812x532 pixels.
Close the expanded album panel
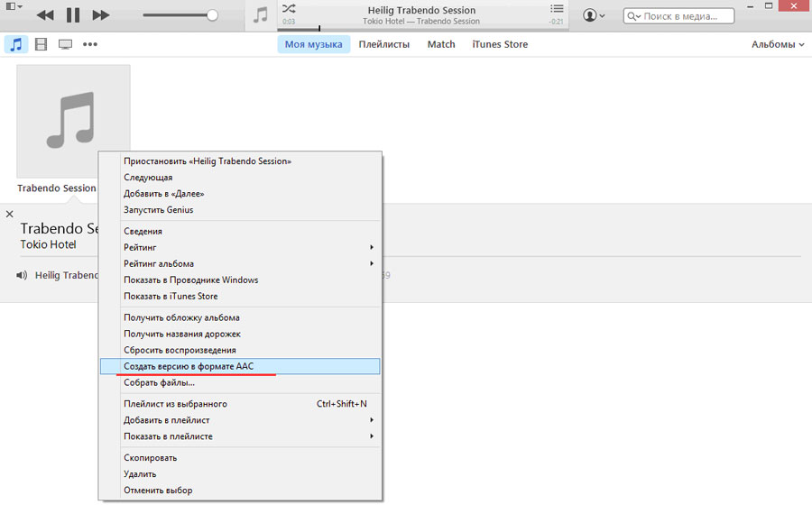click(x=10, y=214)
